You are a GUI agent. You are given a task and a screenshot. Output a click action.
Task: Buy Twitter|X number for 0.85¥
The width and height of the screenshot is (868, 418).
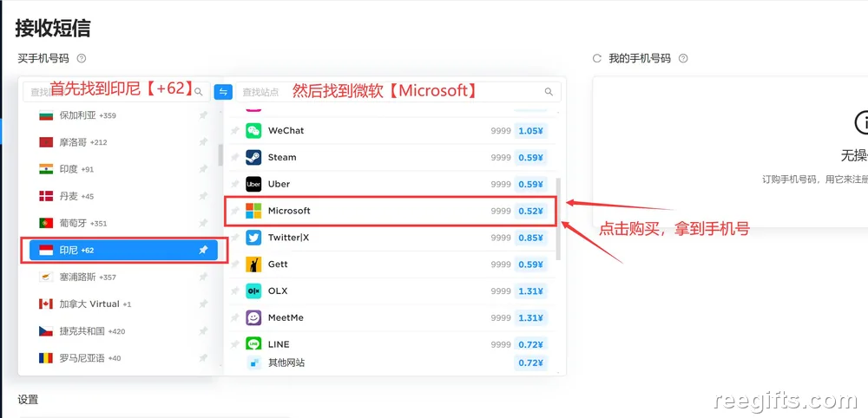pyautogui.click(x=530, y=238)
